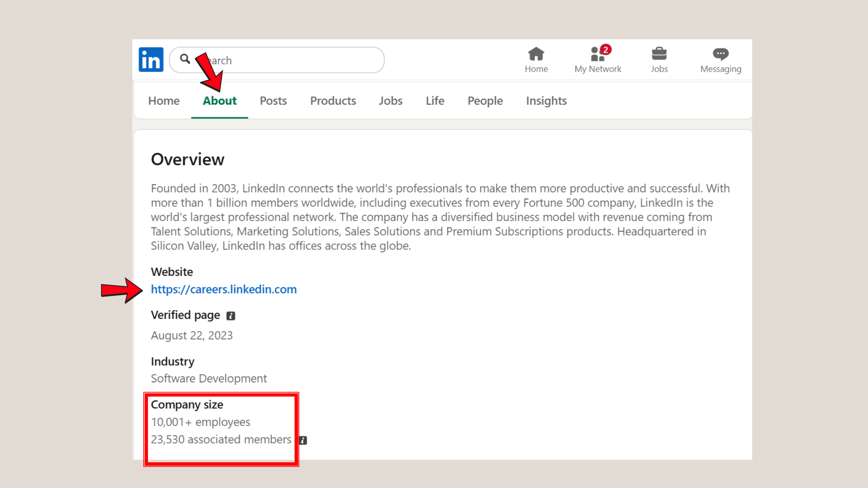Open the company Jobs tab

tap(391, 101)
